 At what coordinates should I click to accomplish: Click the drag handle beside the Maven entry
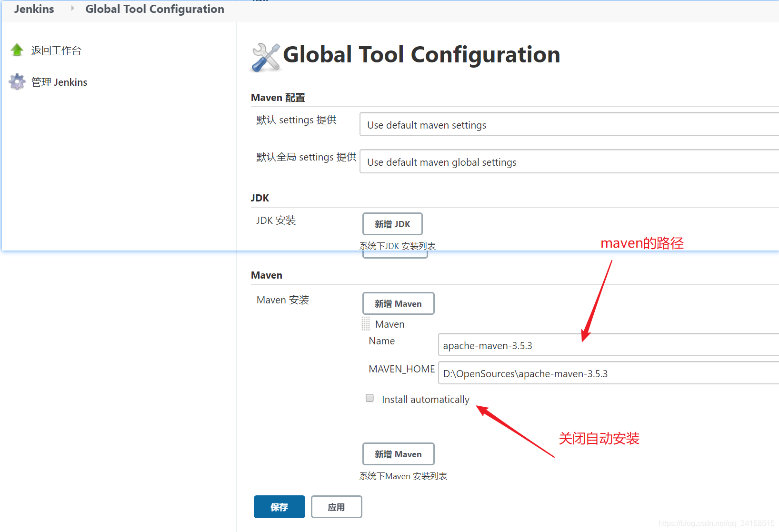pos(366,324)
